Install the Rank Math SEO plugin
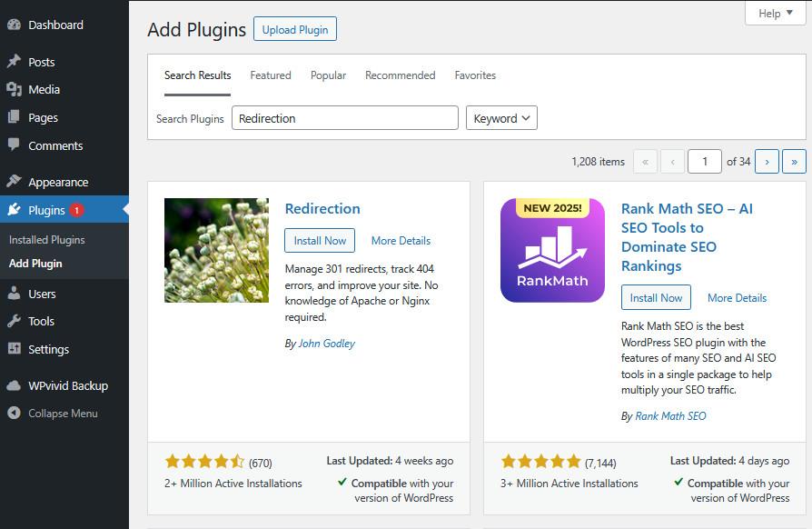This screenshot has height=529, width=812. tap(656, 297)
